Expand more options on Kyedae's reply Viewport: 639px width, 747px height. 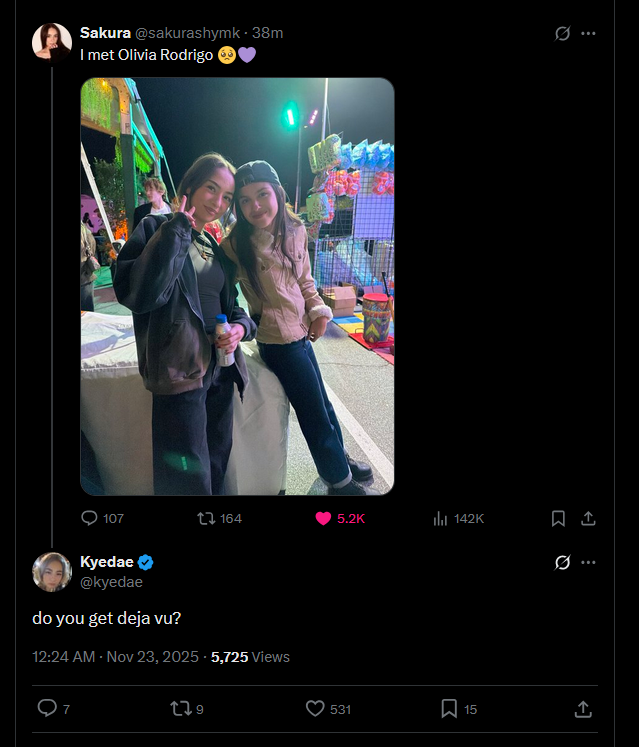click(588, 562)
